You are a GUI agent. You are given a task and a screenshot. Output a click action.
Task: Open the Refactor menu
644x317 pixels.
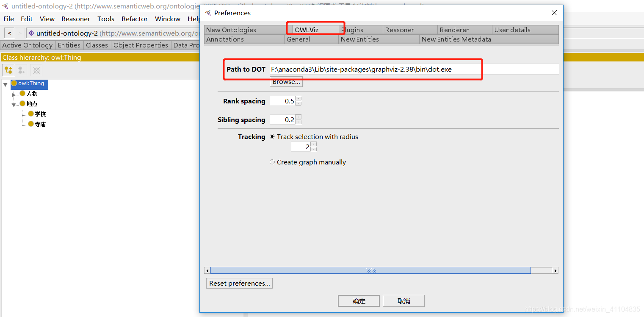pos(135,19)
